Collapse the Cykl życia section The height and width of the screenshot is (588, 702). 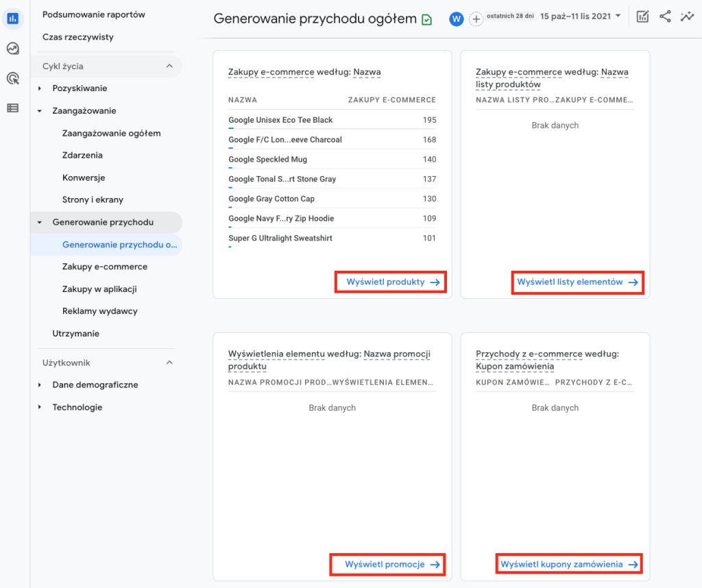(169, 66)
